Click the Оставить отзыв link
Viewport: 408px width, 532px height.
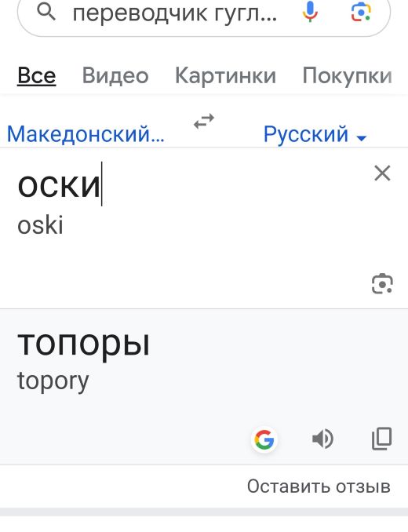(x=319, y=486)
